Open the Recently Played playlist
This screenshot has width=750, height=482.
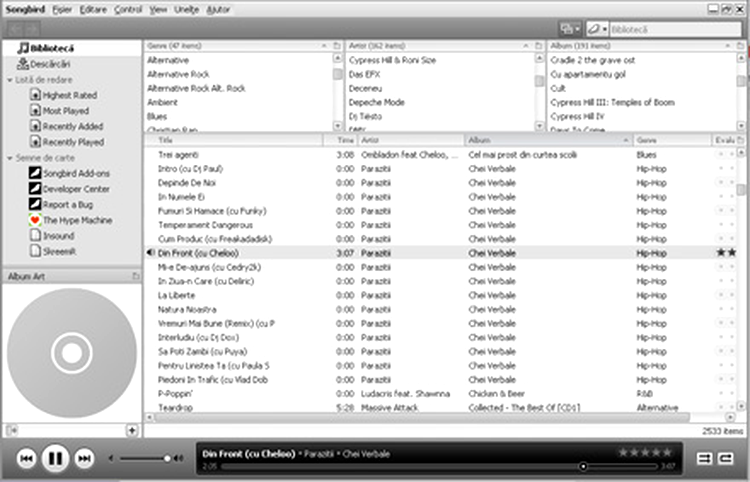point(67,142)
